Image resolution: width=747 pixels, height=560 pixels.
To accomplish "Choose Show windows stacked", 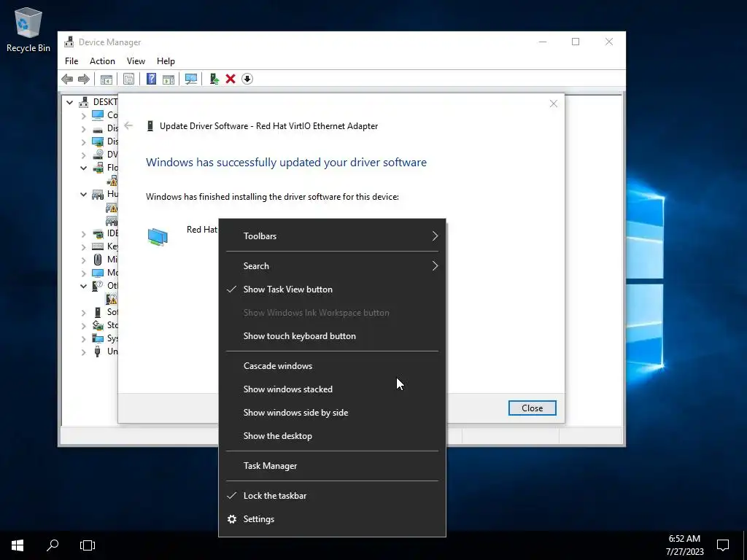I will tap(332, 389).
